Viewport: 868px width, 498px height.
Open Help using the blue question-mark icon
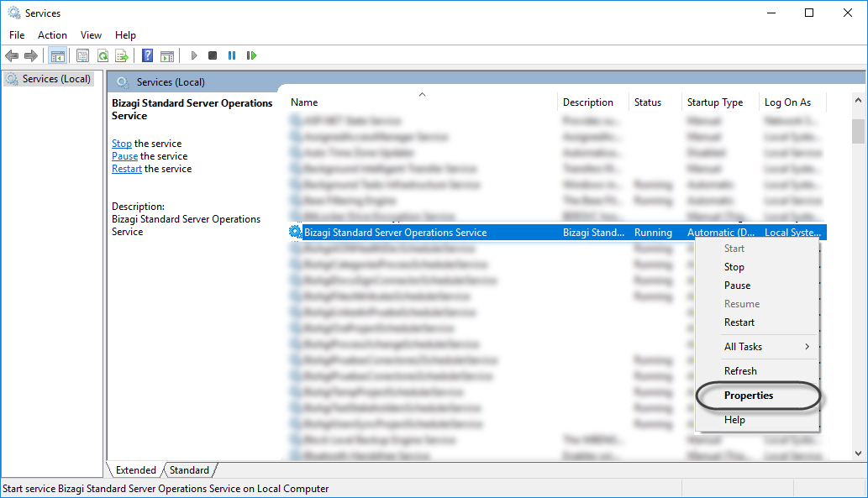pos(147,55)
